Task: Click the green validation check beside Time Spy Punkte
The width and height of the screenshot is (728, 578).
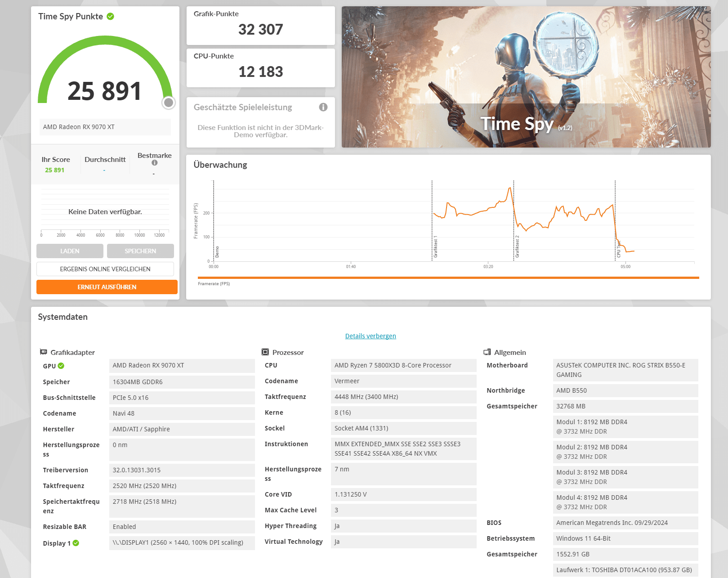Action: pyautogui.click(x=110, y=16)
